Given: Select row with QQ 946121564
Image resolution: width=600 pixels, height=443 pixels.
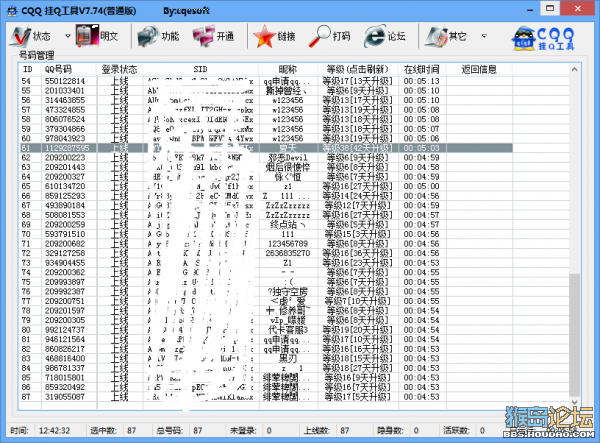Looking at the screenshot, I should (266, 339).
